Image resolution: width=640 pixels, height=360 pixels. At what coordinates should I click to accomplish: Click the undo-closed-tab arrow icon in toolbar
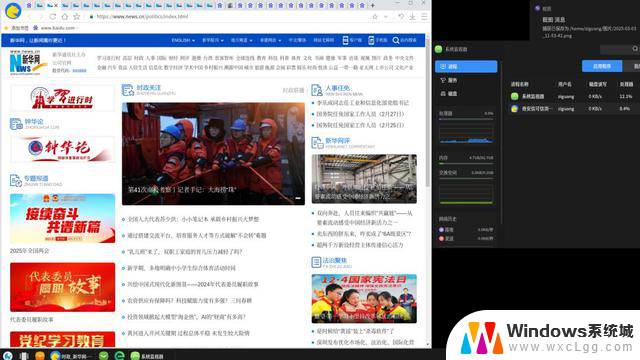pos(401,17)
